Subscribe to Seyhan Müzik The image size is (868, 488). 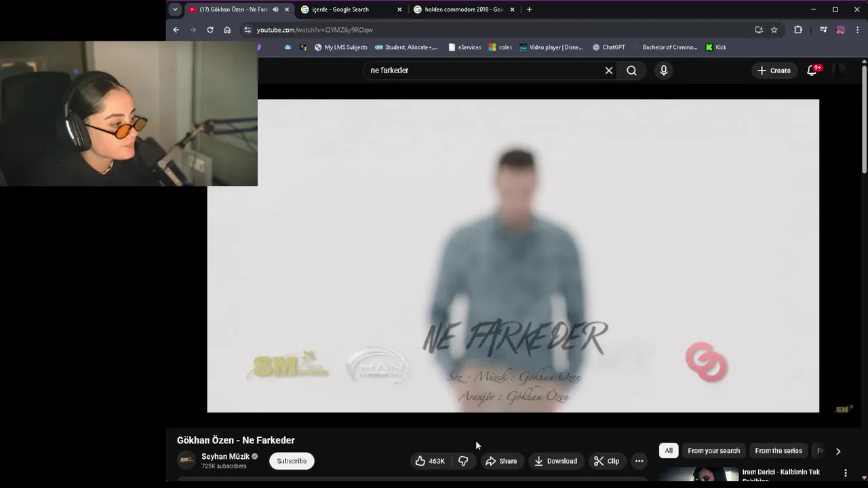coord(292,461)
